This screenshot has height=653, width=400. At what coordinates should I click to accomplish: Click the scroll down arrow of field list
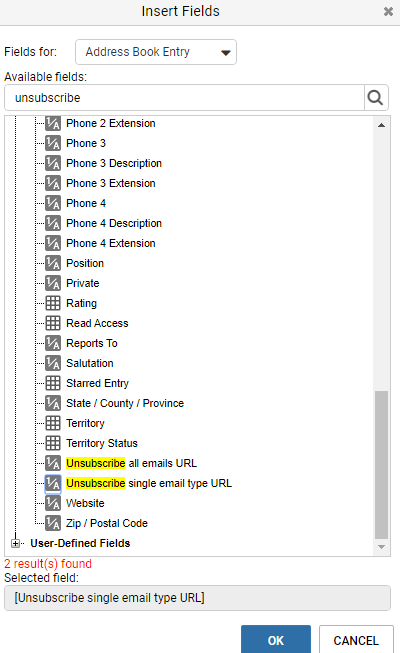pyautogui.click(x=381, y=547)
